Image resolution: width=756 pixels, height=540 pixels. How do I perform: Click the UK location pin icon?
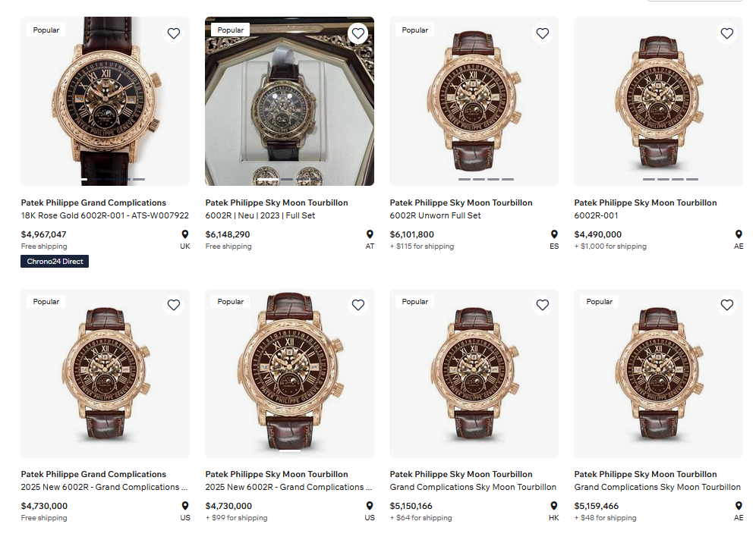pyautogui.click(x=185, y=234)
